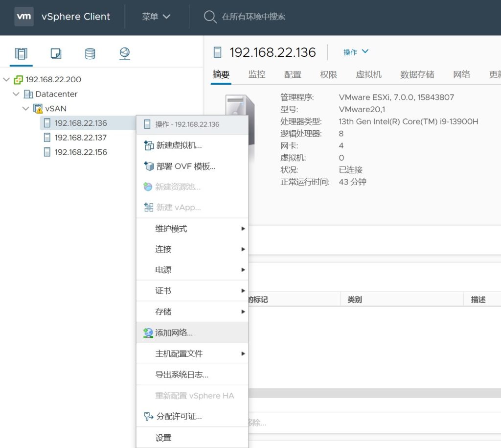Image resolution: width=501 pixels, height=448 pixels.
Task: Click the VMware vm logo
Action: point(24,16)
